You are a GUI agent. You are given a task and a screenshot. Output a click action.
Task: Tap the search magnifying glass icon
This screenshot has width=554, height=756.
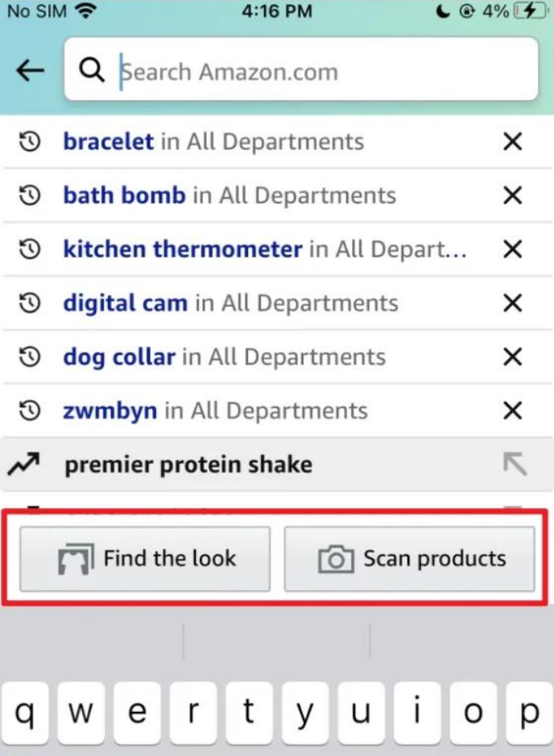click(x=92, y=71)
